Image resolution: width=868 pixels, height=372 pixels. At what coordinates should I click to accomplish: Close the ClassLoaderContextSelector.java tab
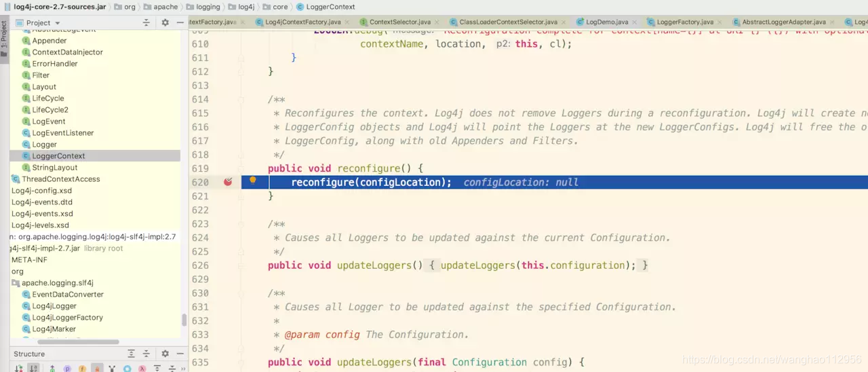pos(564,22)
